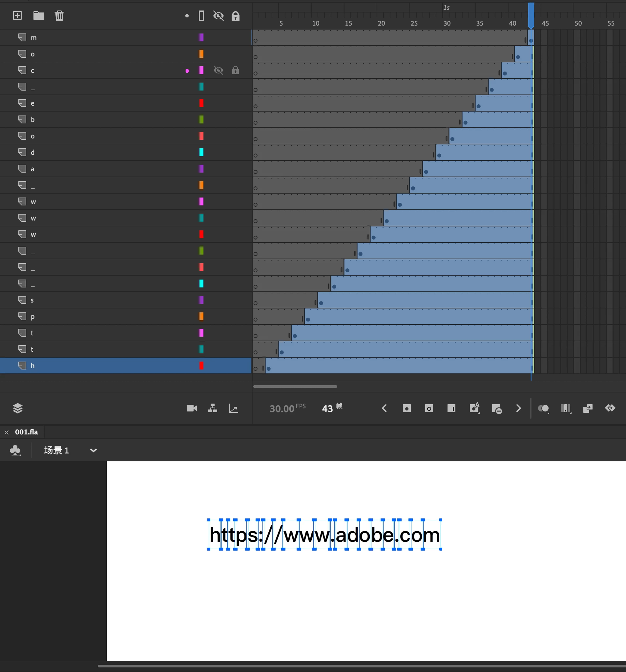
Task: Click the playhead at frame 43
Action: click(x=531, y=15)
